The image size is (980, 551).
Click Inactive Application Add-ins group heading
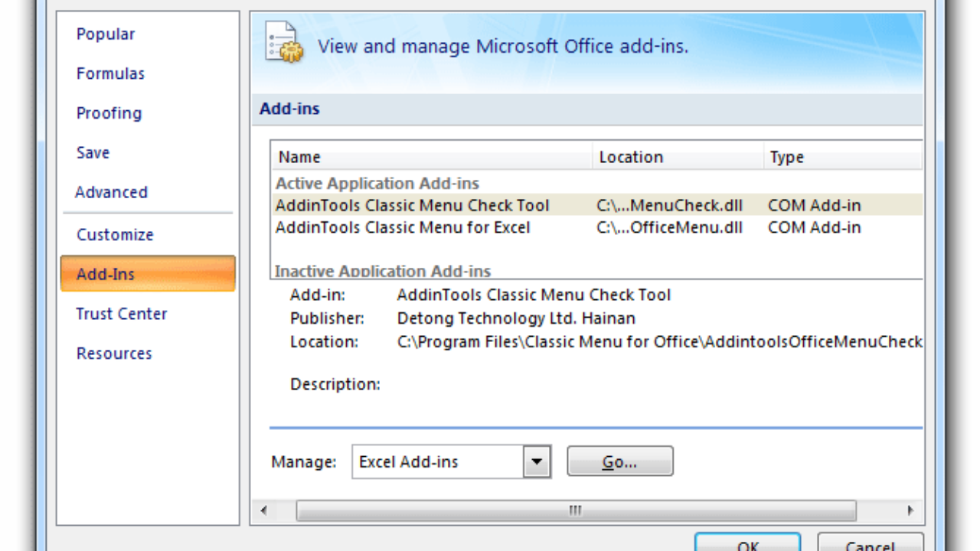click(383, 271)
